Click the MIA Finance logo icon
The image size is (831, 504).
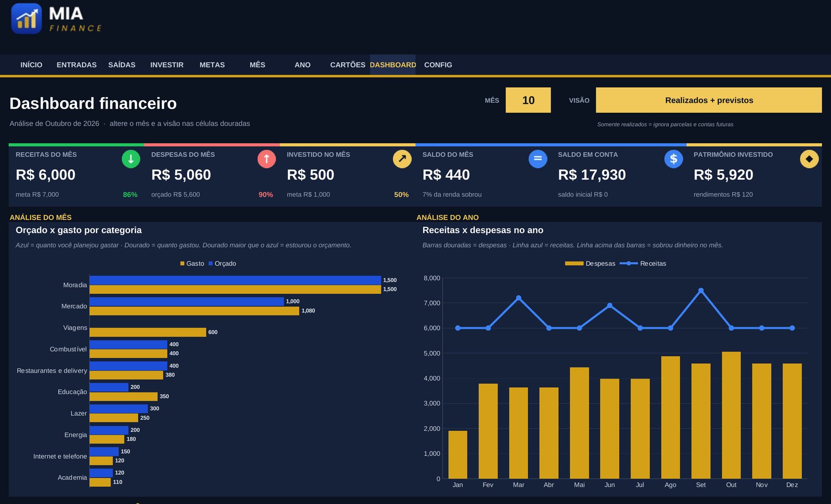click(x=26, y=19)
